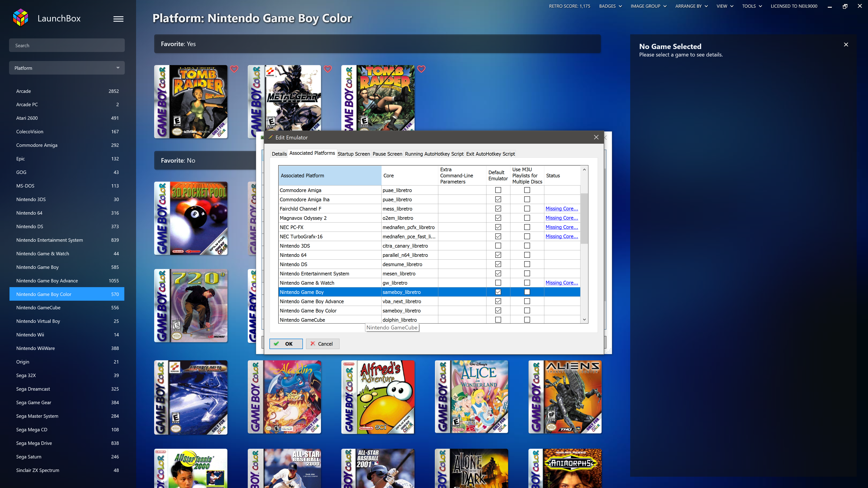Select Arcade in the platform list
This screenshot has width=868, height=488.
click(67, 91)
